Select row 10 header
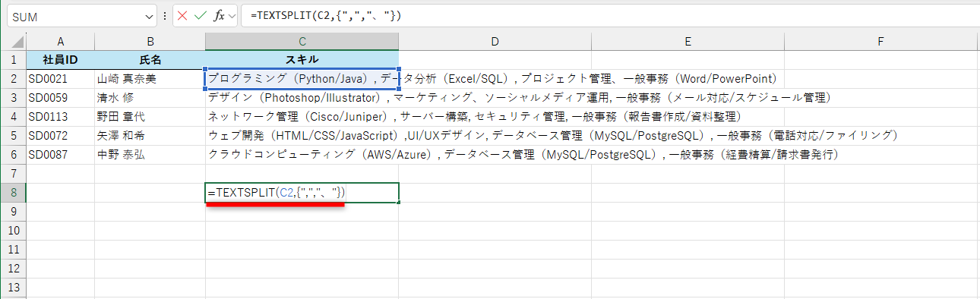 [x=13, y=231]
